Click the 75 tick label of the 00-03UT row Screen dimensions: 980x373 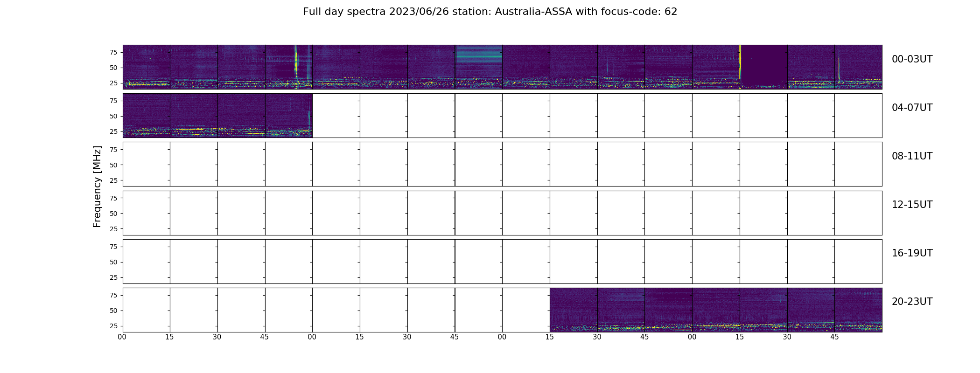pos(113,52)
